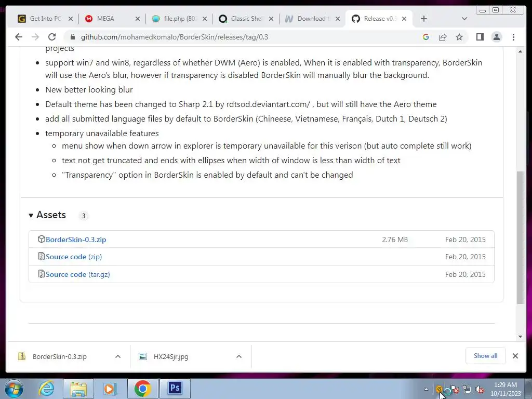Image resolution: width=532 pixels, height=399 pixels.
Task: Share this page via share icon
Action: (x=443, y=37)
